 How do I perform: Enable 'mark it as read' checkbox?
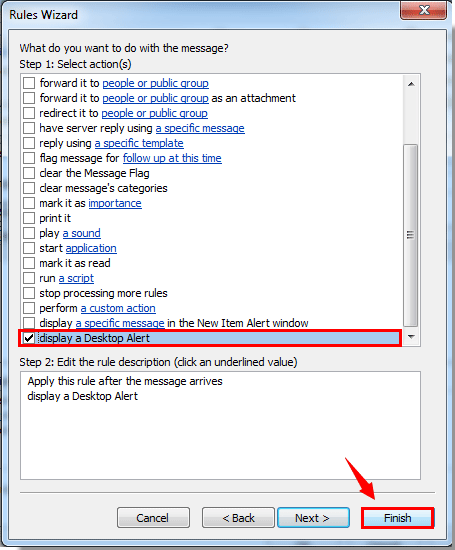click(29, 263)
